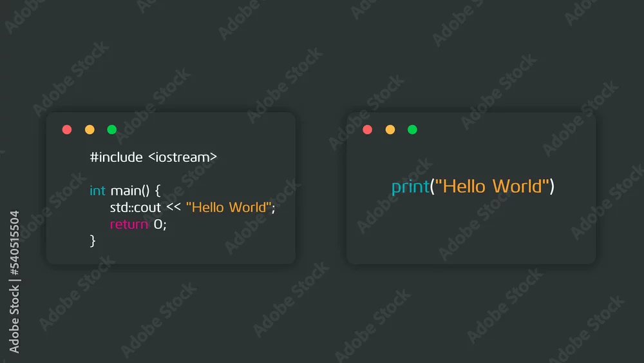Click the opening curly brace after main()

coord(158,191)
